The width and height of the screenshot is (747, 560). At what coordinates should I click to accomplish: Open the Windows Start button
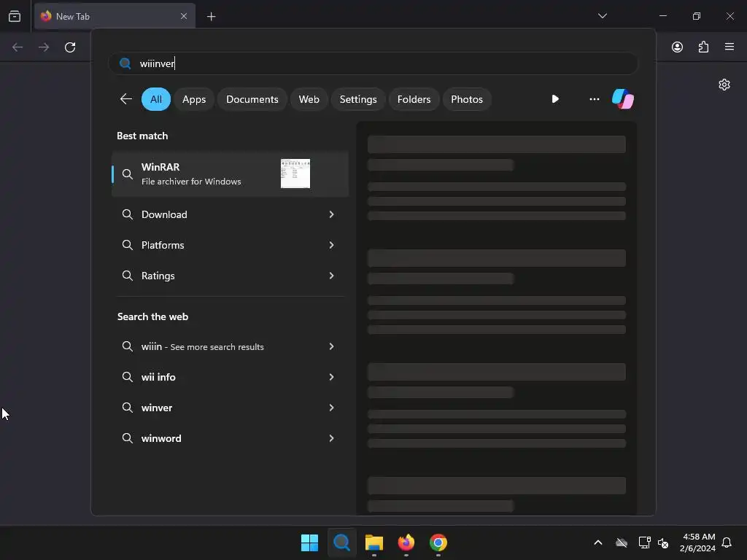tap(309, 542)
